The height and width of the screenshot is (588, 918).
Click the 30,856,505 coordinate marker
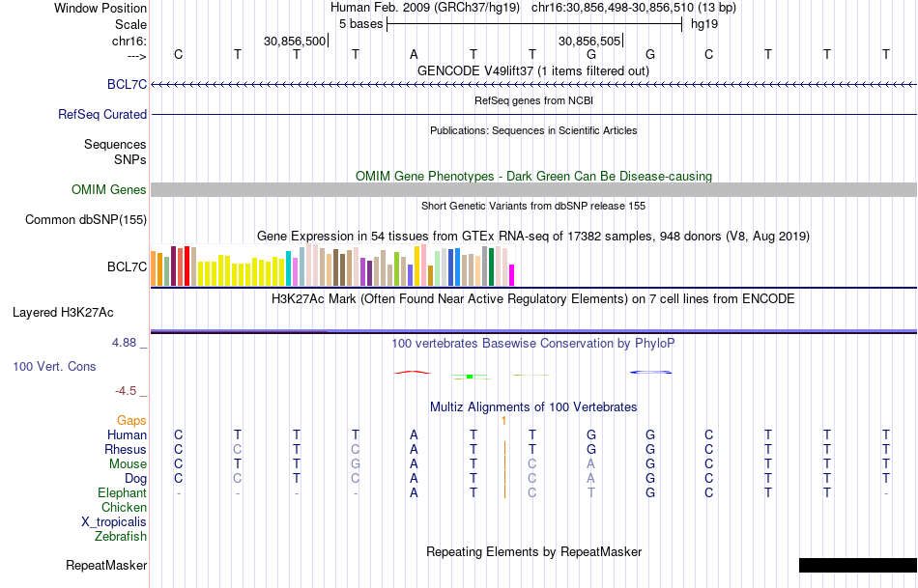[589, 41]
